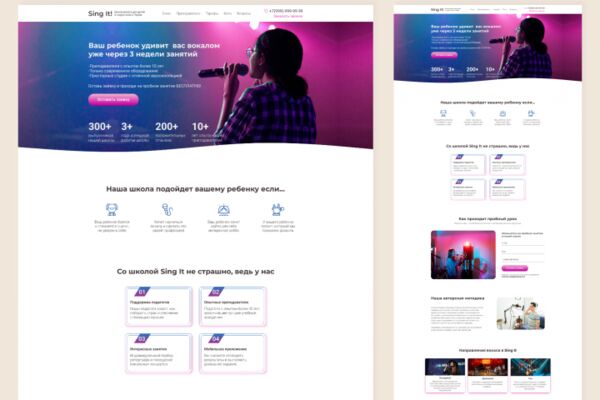This screenshot has width=600, height=400.
Task: Click the microphone icon in the small mockup
Action: (x=473, y=113)
